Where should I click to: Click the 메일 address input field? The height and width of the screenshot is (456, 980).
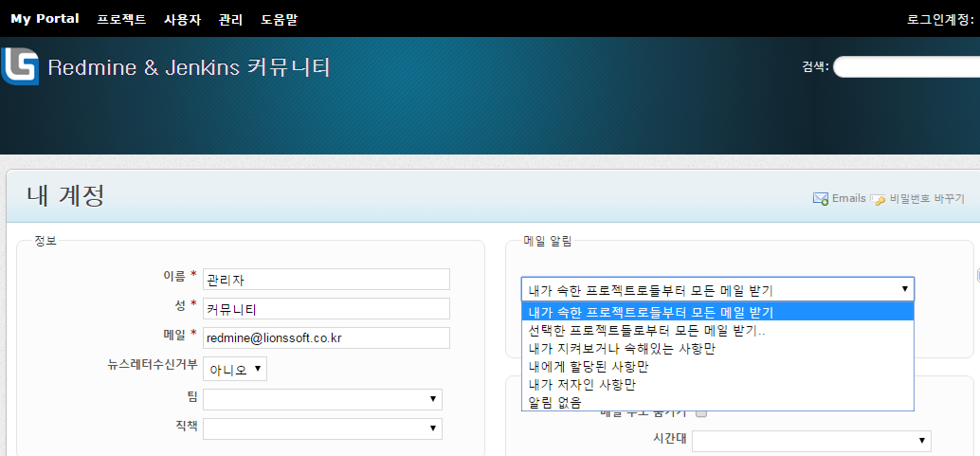(x=326, y=338)
